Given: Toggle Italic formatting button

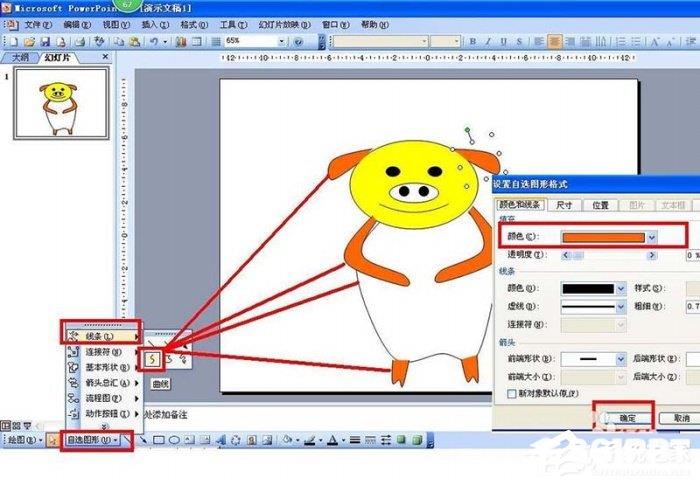Looking at the screenshot, I should point(488,42).
